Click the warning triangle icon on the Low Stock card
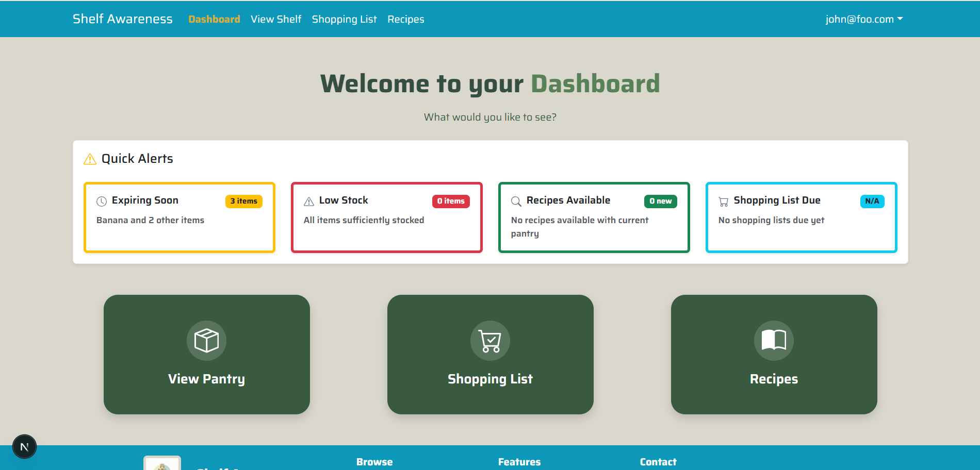 coord(308,201)
